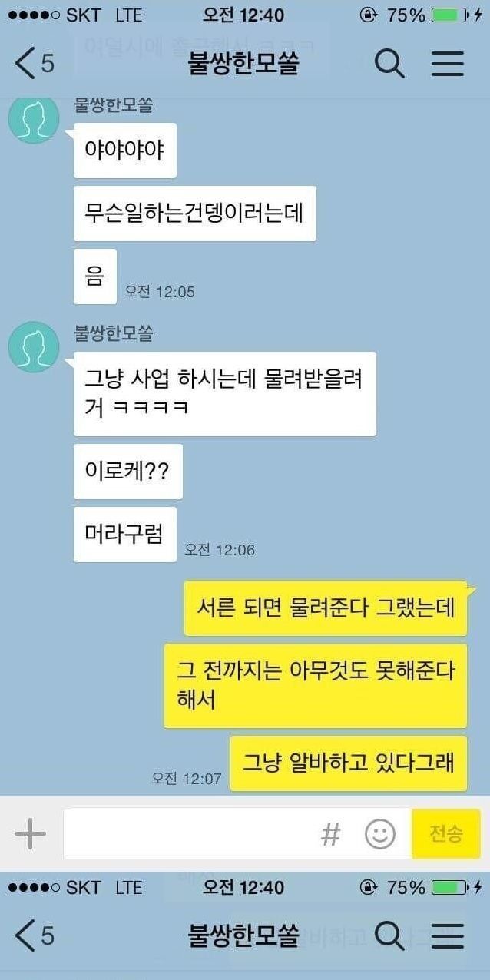Tap the yellow 서른 되면 물려준다 그랬는데 bubble
Screen dimensions: 490x980
click(x=326, y=608)
